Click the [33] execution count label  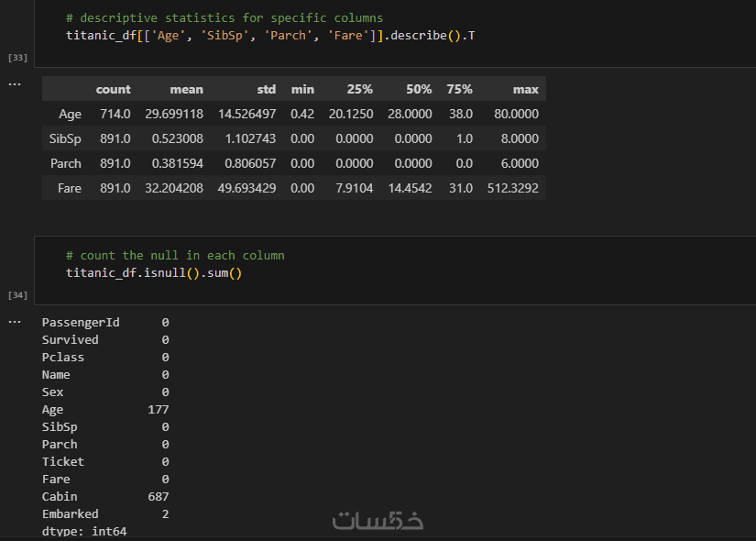pyautogui.click(x=17, y=58)
